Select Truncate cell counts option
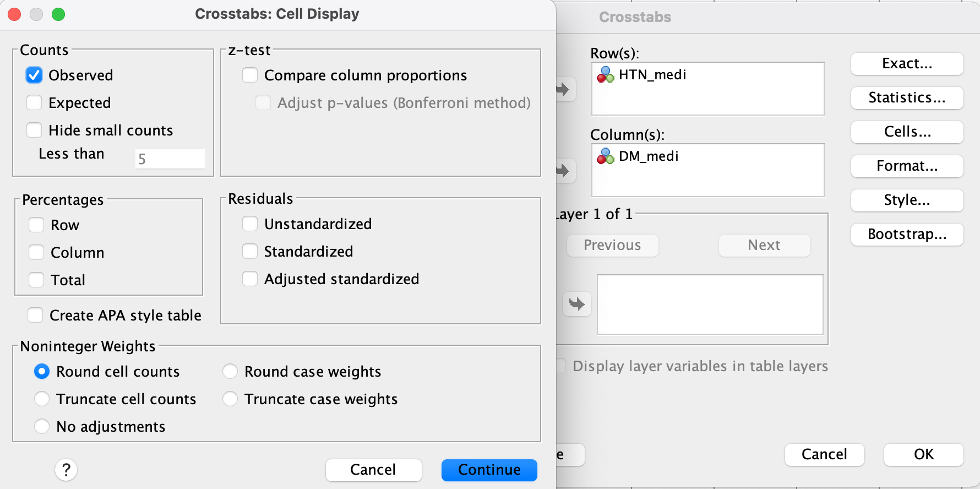Viewport: 980px width, 489px height. coord(42,399)
